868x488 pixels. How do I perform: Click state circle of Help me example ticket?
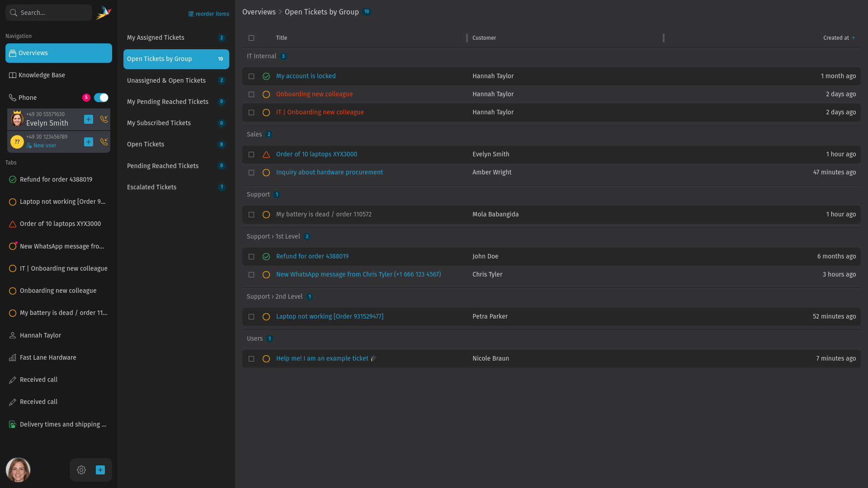(x=266, y=359)
